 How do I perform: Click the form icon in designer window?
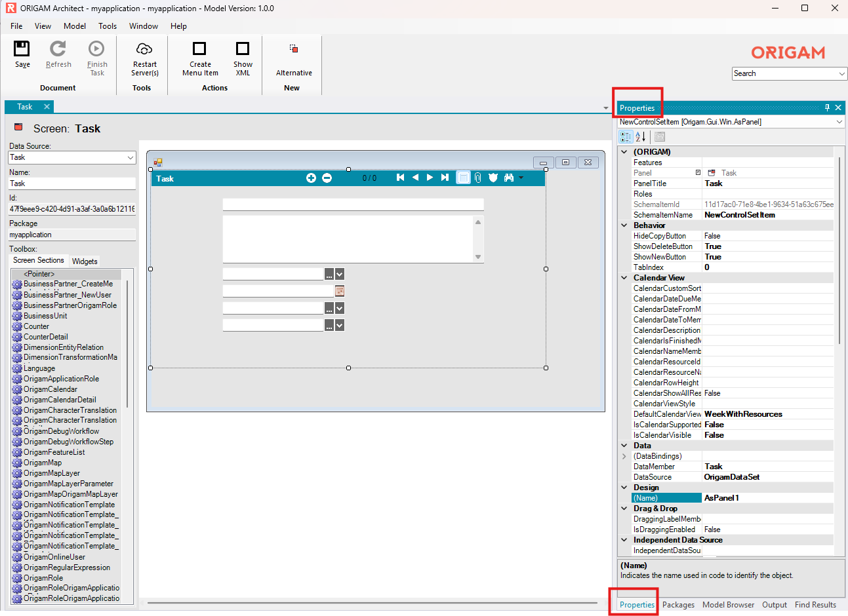[x=157, y=162]
